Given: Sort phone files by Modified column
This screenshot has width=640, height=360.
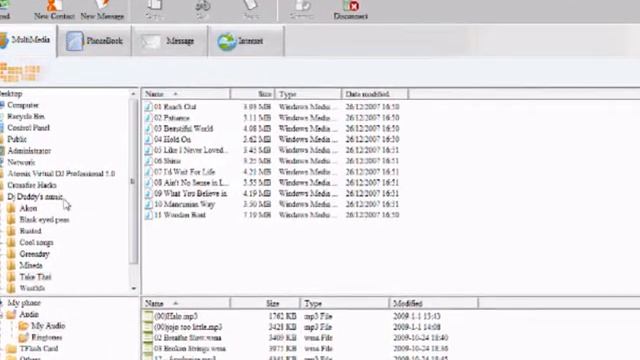Looking at the screenshot, I should pos(433,303).
